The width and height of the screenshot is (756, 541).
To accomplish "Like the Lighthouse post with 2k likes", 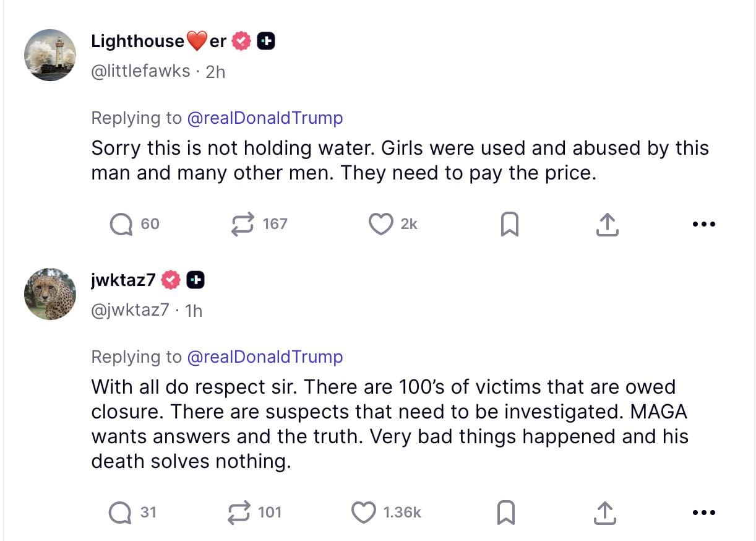I will [381, 224].
